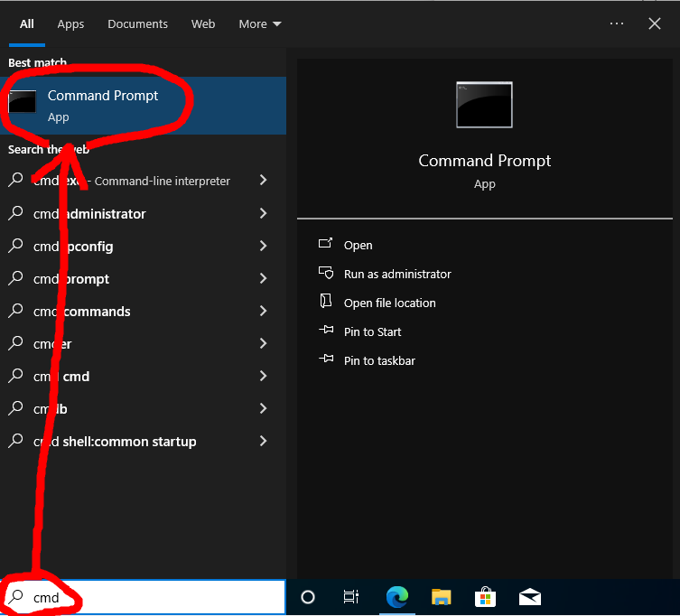Screen dimensions: 680x616
Task: Expand the cmder suggestion arrow
Action: tap(263, 343)
